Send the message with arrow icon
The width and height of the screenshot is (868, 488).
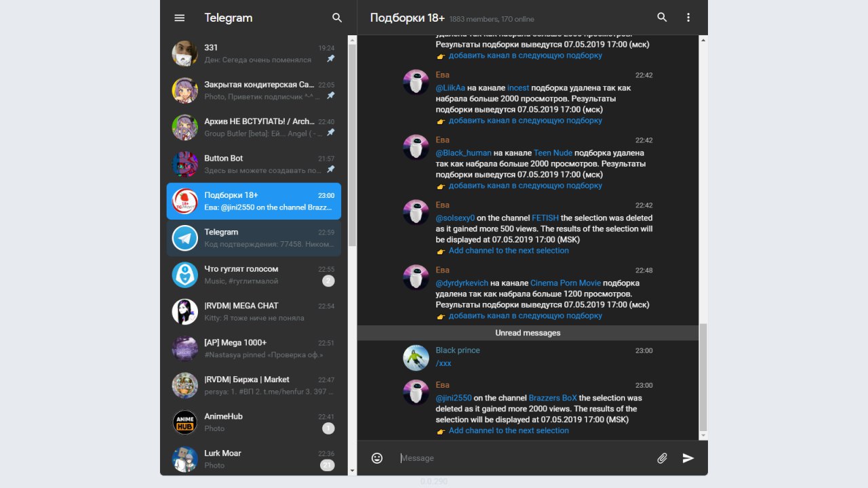click(x=688, y=458)
